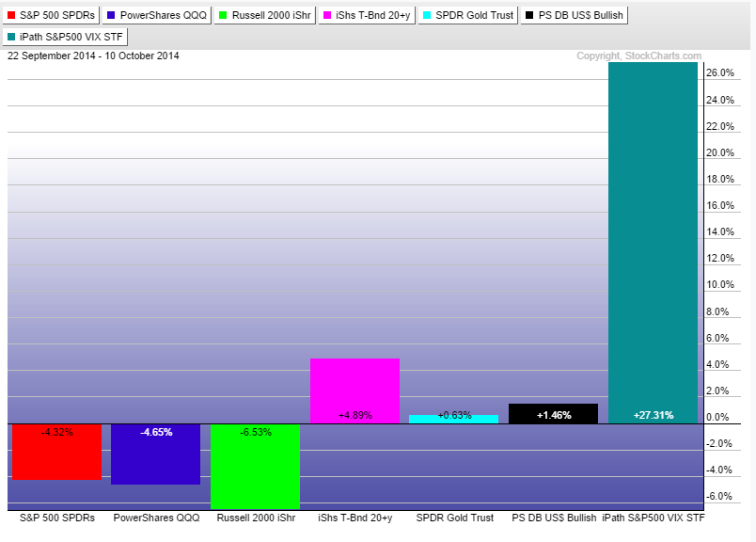Screen dimensions: 756x542
Task: Click the SPDR Gold Trust x-axis label
Action: click(x=455, y=518)
